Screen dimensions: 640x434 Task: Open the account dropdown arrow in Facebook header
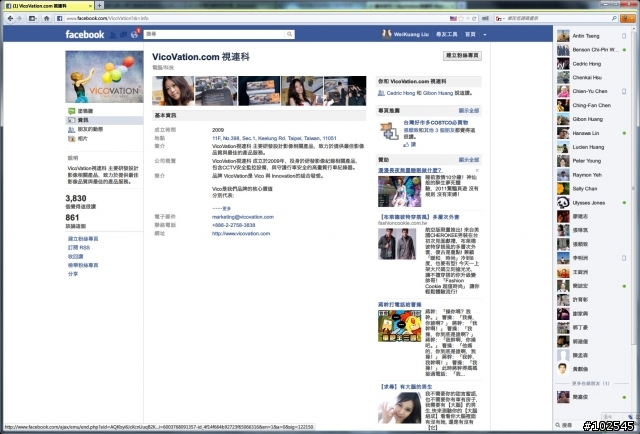pos(485,35)
